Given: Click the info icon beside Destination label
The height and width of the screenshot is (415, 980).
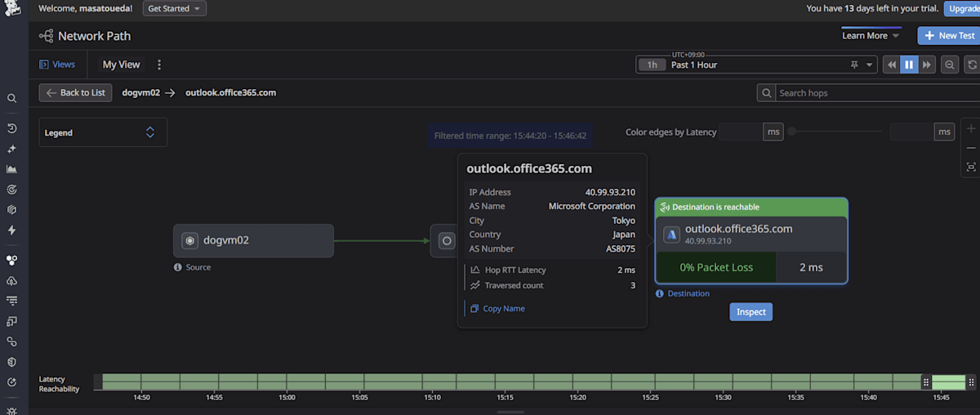Looking at the screenshot, I should coord(660,293).
